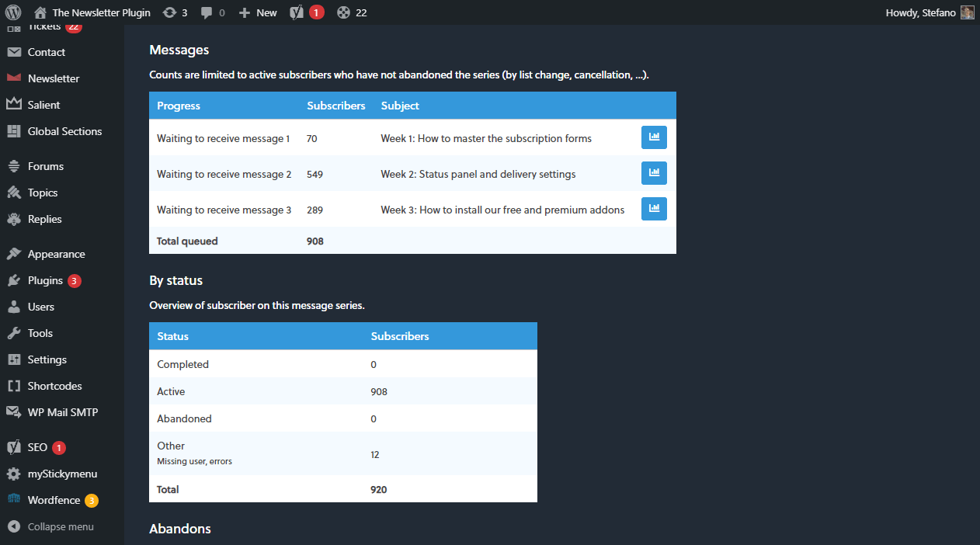980x545 pixels.
Task: Check pending updates via the arrows icon
Action: coord(175,12)
